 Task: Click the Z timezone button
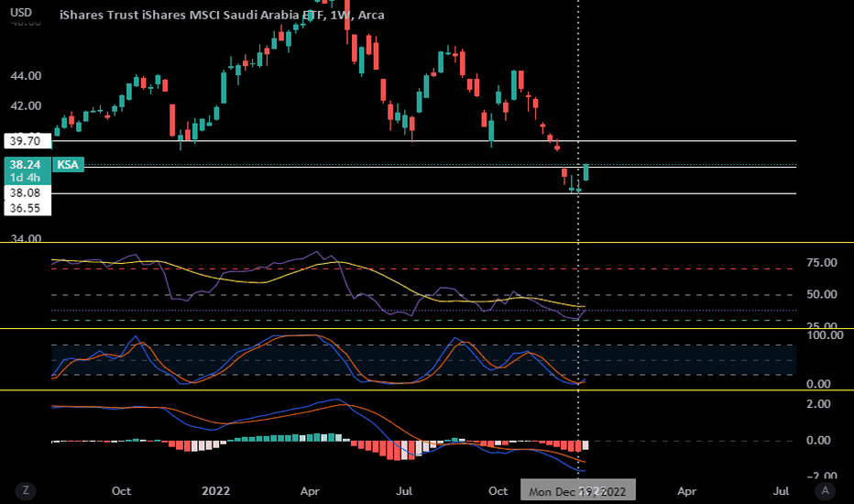[x=26, y=491]
